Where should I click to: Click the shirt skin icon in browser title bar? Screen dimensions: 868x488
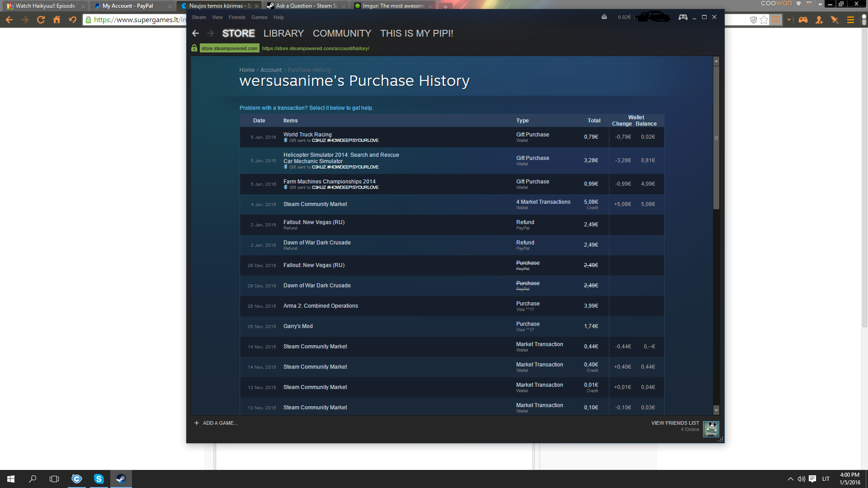click(798, 4)
